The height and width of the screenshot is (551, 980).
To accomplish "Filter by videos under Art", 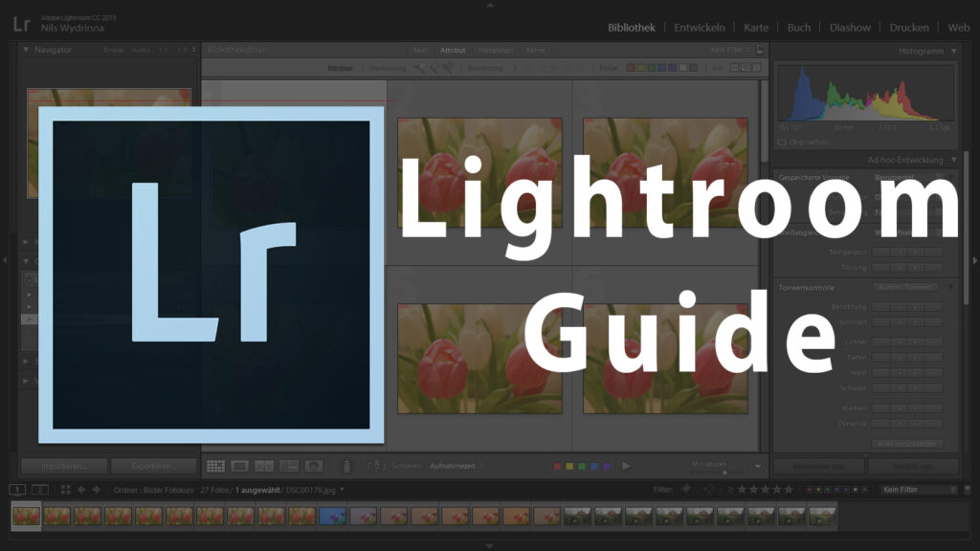I will (757, 68).
